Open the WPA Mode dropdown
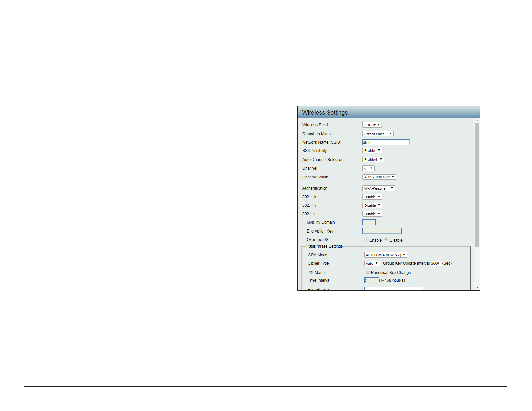Viewport: 532px width, 411px height. (386, 255)
